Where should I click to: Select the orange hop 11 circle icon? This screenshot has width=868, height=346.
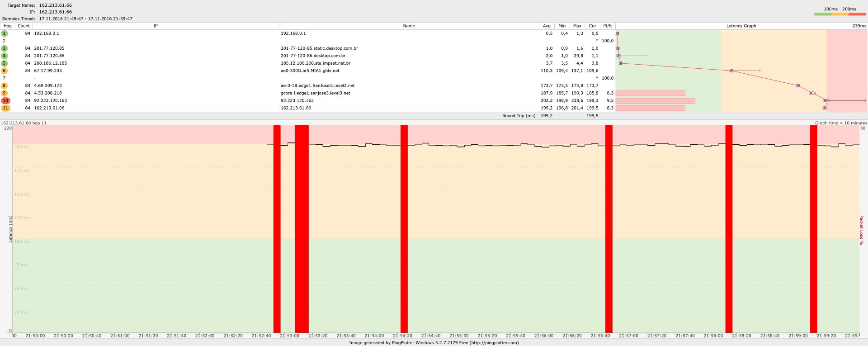(x=5, y=108)
